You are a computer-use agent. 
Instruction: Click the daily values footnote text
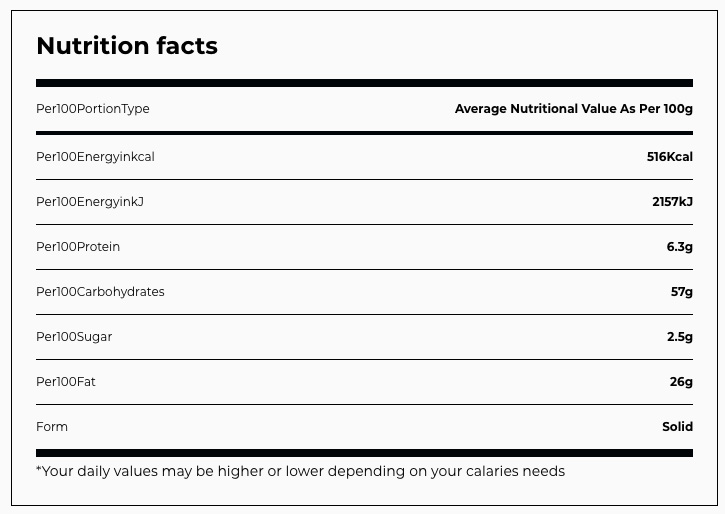pyautogui.click(x=300, y=471)
